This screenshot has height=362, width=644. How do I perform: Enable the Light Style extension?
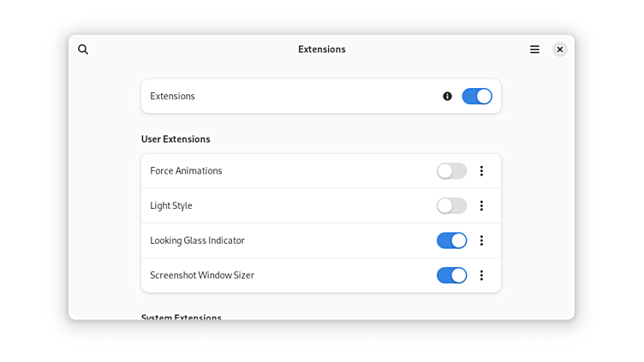click(x=451, y=206)
